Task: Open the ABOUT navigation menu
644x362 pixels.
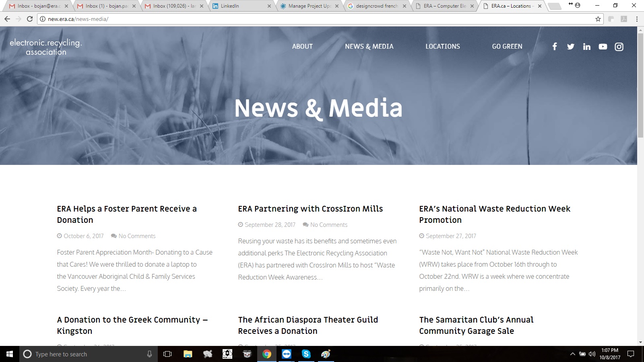Action: (302, 47)
